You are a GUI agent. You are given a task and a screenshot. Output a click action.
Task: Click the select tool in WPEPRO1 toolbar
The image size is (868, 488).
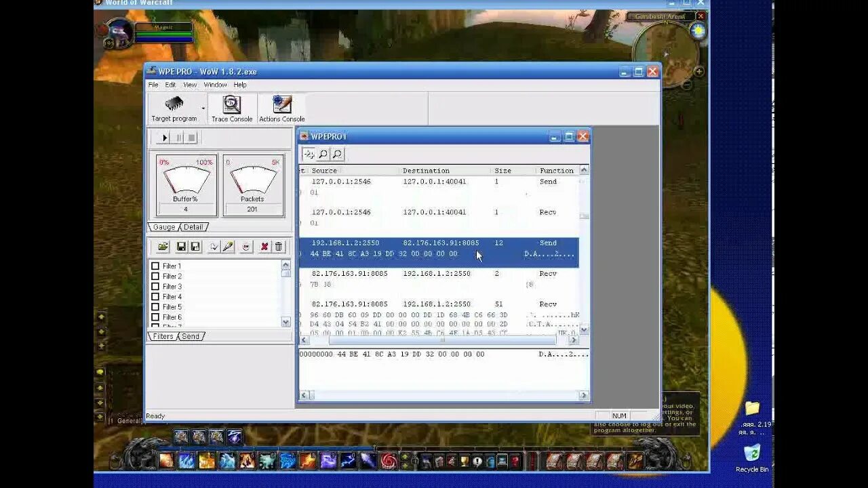[x=309, y=155]
